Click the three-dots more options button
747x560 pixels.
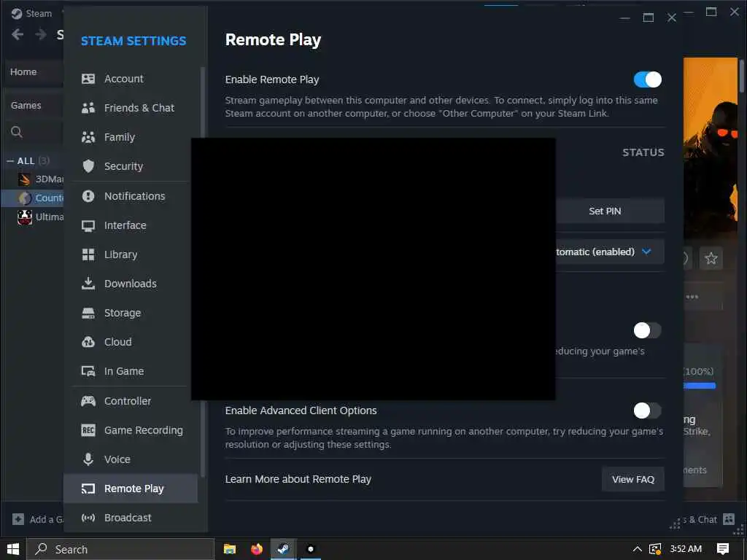tap(692, 297)
